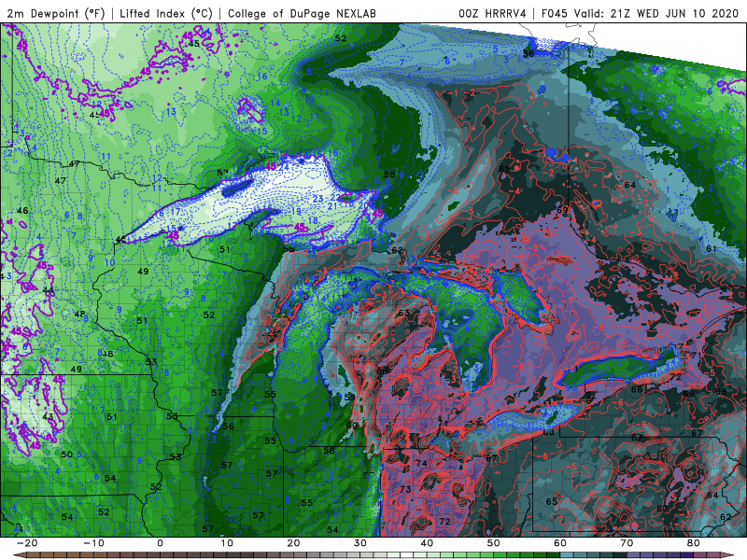Image resolution: width=747 pixels, height=560 pixels.
Task: Click the "80" color scale label
Action: pos(694,543)
